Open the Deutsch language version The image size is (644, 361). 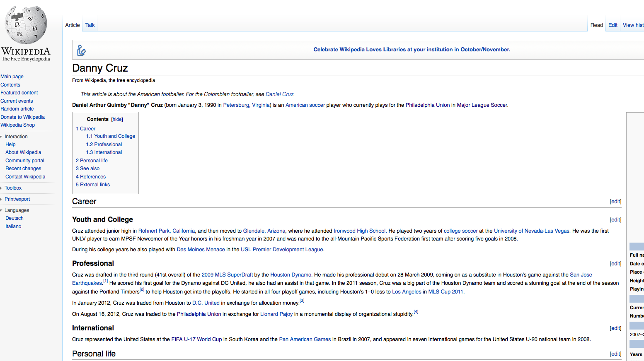[14, 218]
